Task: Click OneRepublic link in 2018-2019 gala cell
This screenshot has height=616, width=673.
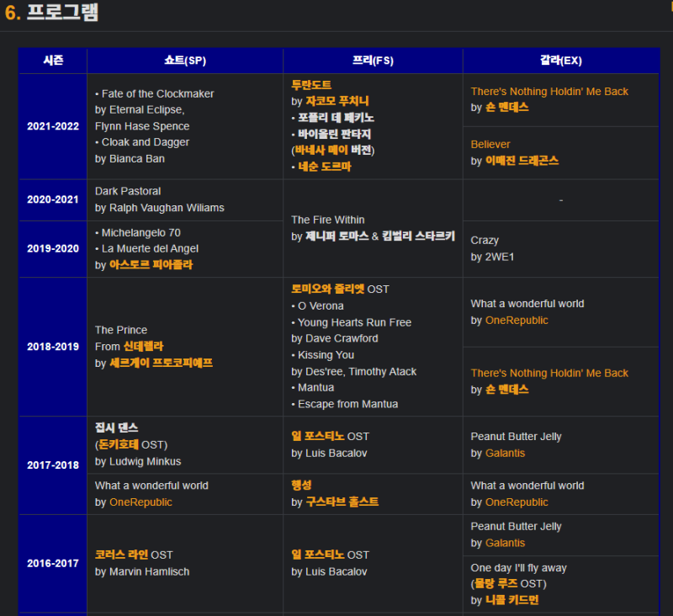Action: 517,321
